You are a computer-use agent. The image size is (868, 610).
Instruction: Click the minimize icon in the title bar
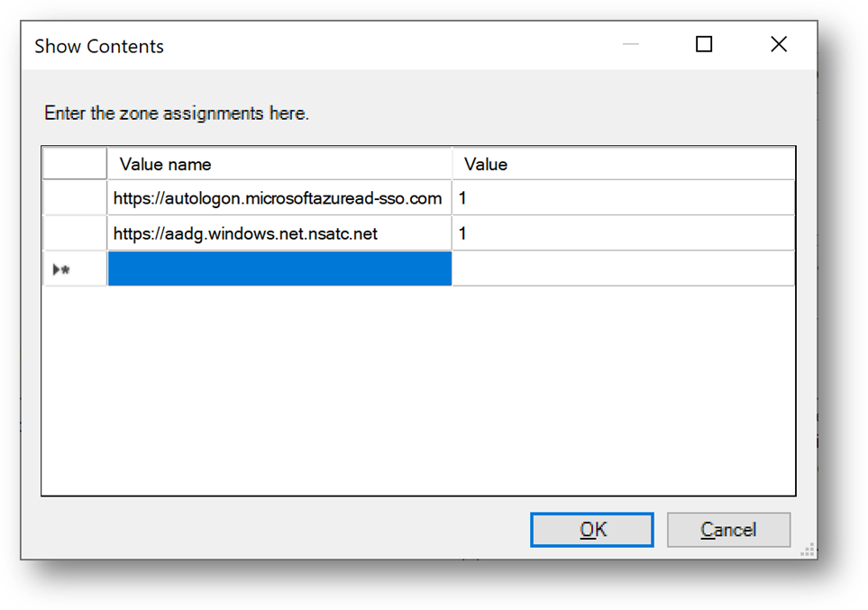tap(630, 45)
